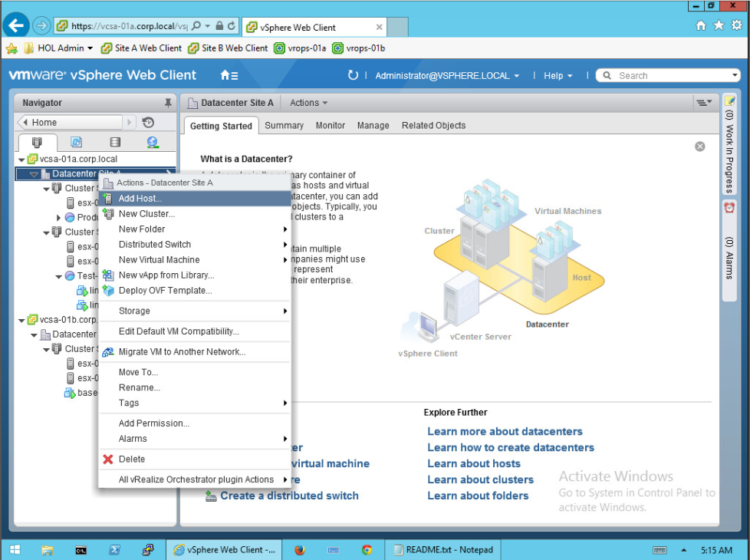Viewport: 750px width, 560px height.
Task: Go back with the browser back arrow
Action: click(16, 26)
